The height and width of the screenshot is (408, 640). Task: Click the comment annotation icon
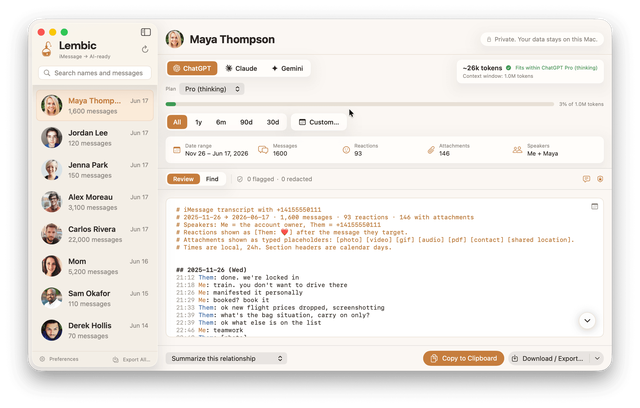point(586,179)
